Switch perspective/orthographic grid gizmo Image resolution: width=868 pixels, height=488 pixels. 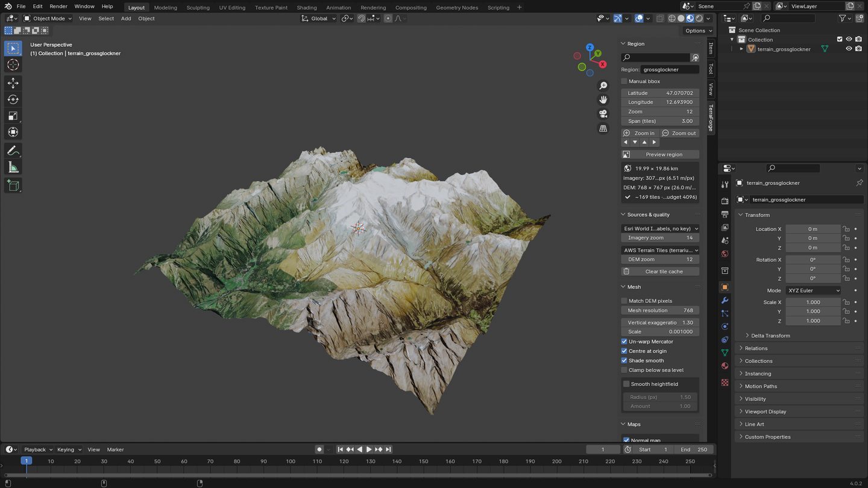(603, 128)
